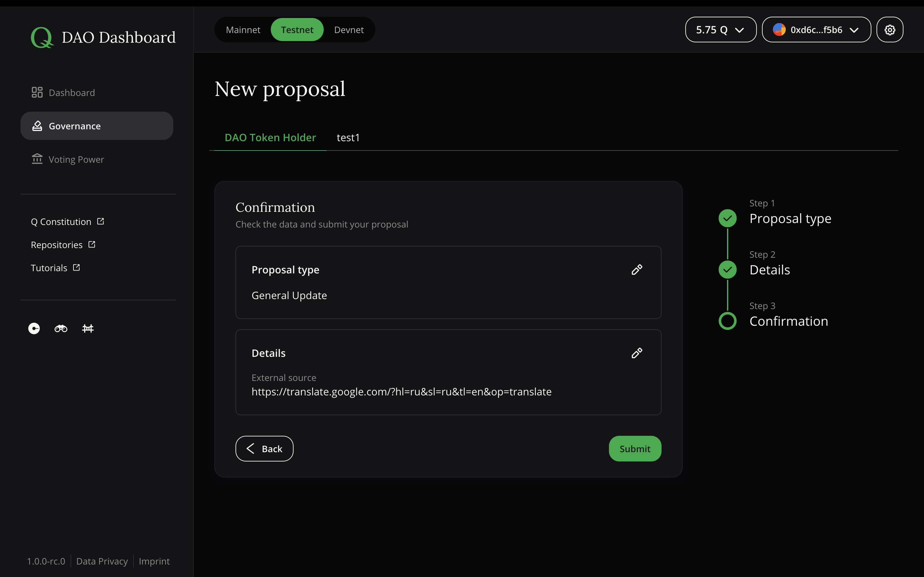Edit the Proposal type using the pencil icon
The height and width of the screenshot is (577, 924).
(636, 270)
